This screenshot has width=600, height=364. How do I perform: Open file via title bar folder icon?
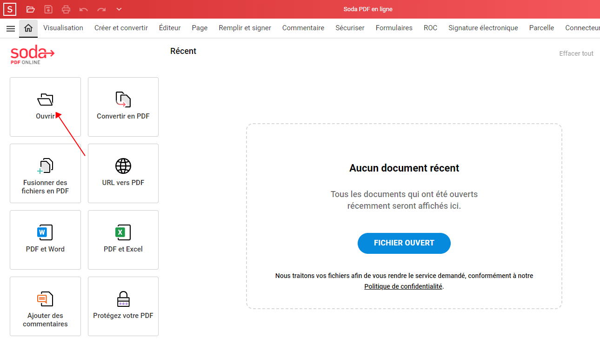coord(31,9)
